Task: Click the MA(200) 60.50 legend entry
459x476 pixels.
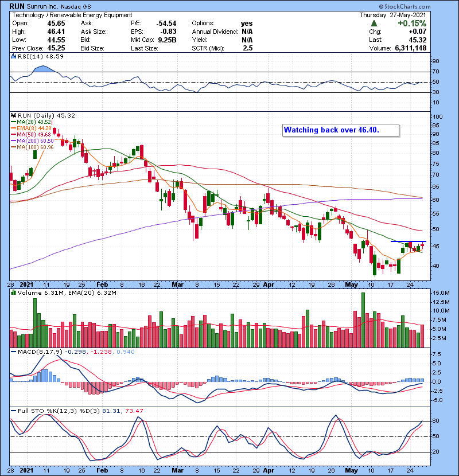Action: point(32,141)
